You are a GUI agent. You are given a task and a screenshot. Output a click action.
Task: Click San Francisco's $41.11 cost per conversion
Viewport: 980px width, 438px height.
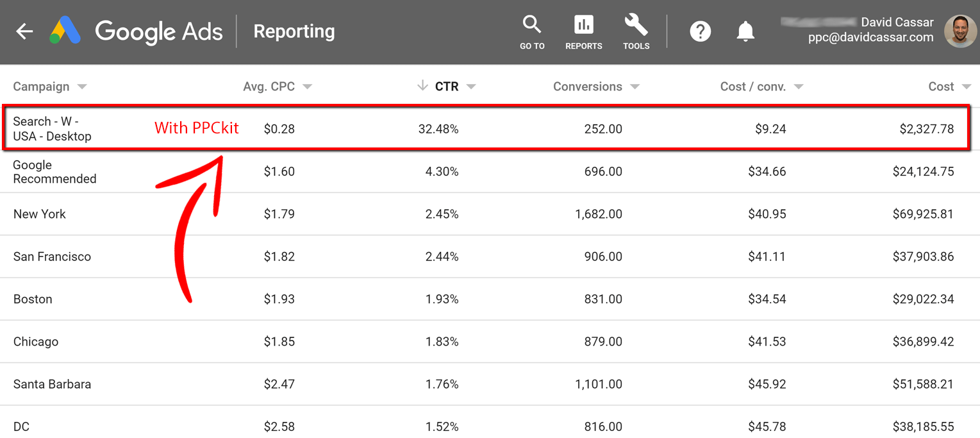[x=767, y=257]
